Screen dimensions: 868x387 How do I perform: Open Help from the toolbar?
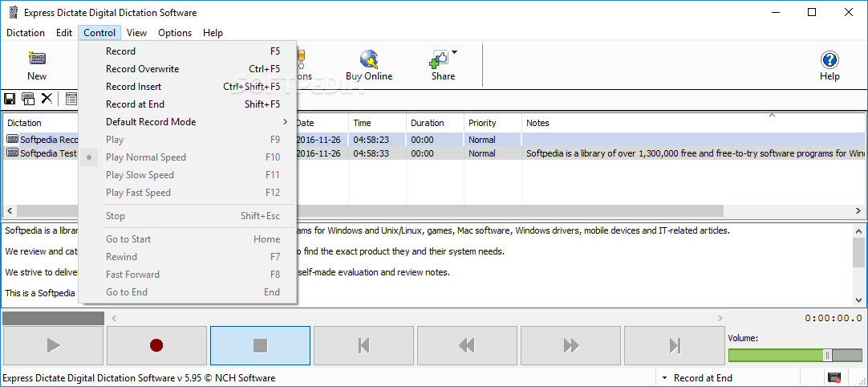pyautogui.click(x=829, y=65)
